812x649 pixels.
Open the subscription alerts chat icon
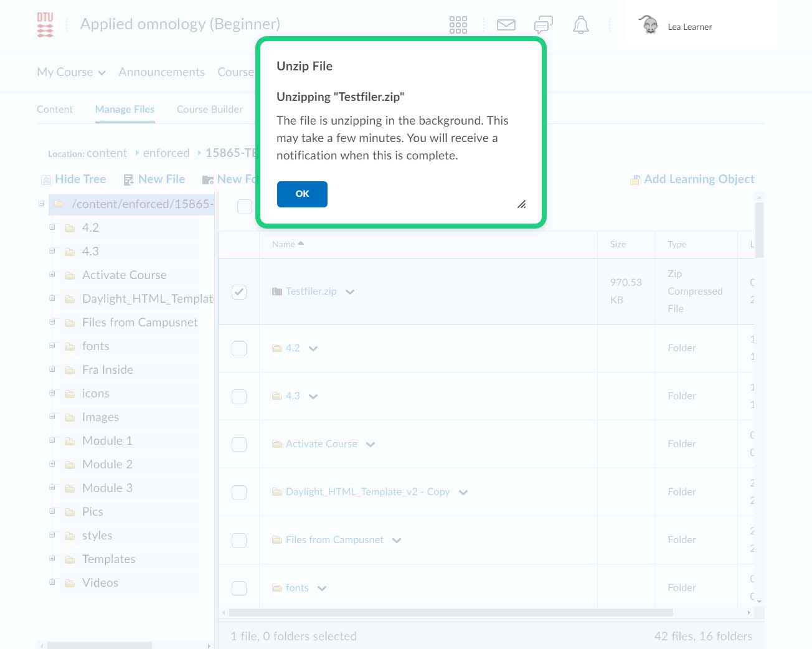click(x=543, y=25)
